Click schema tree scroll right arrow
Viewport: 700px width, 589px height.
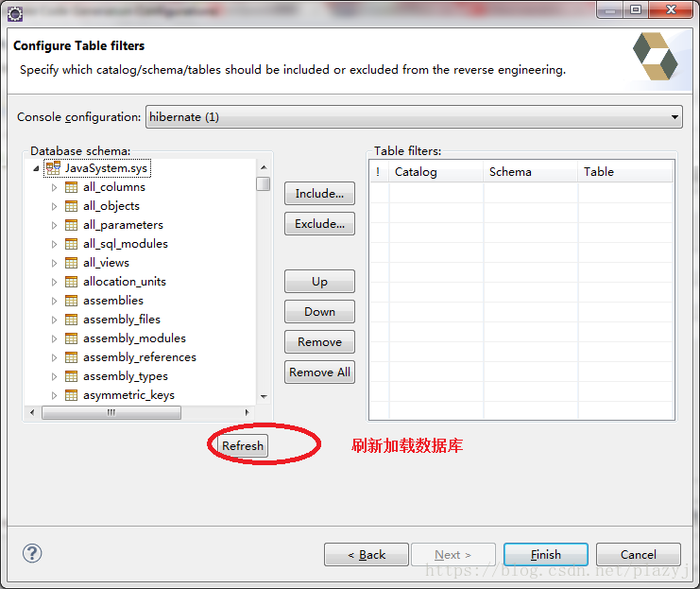pyautogui.click(x=248, y=412)
